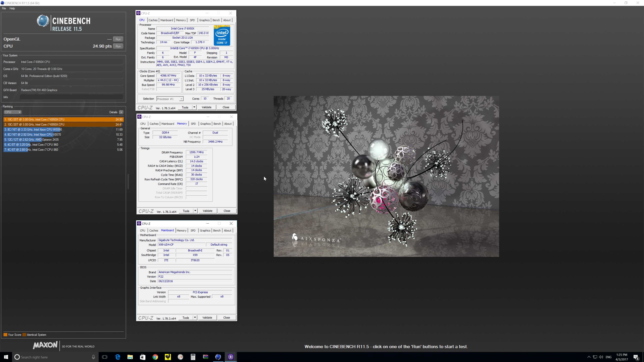The image size is (644, 362).
Task: Open the white round icon app in taskbar
Action: [180, 357]
